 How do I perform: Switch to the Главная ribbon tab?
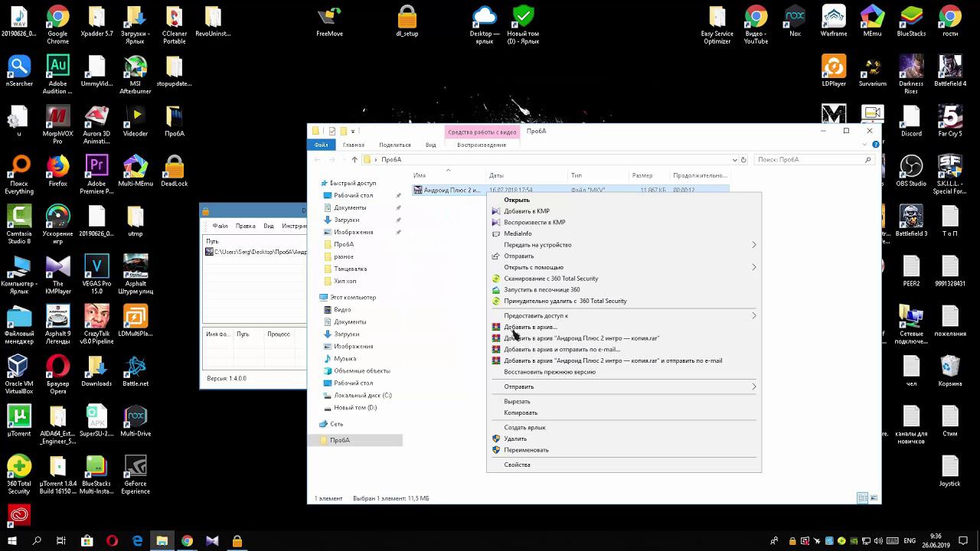[354, 145]
